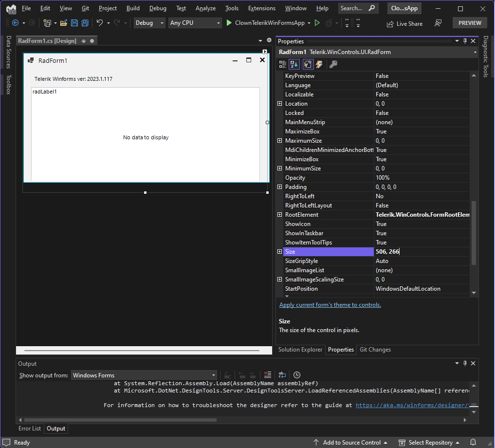The height and width of the screenshot is (448, 495).
Task: Toggle Alphabetical sorting in Properties panel
Action: coord(294,64)
